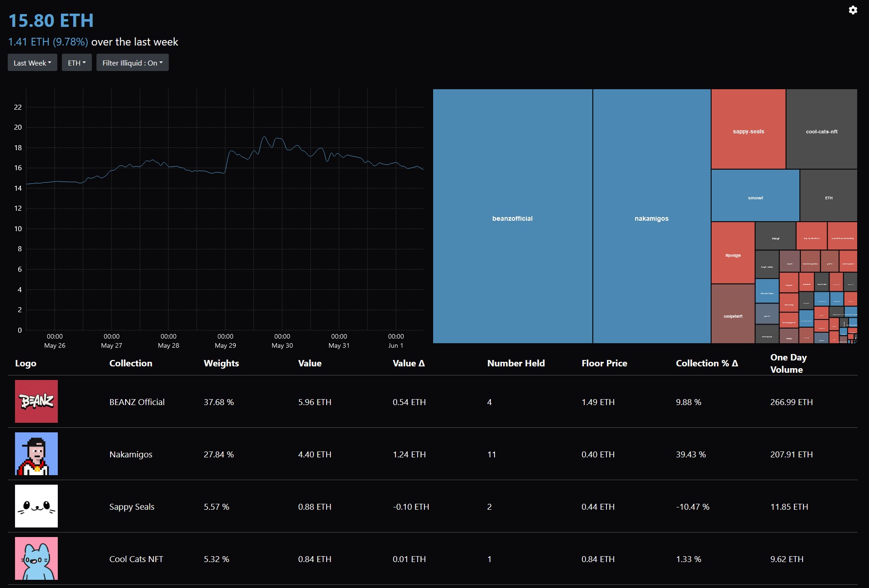Click the Cool Cats NFT logo
Screen dimensions: 869x588
(x=36, y=558)
